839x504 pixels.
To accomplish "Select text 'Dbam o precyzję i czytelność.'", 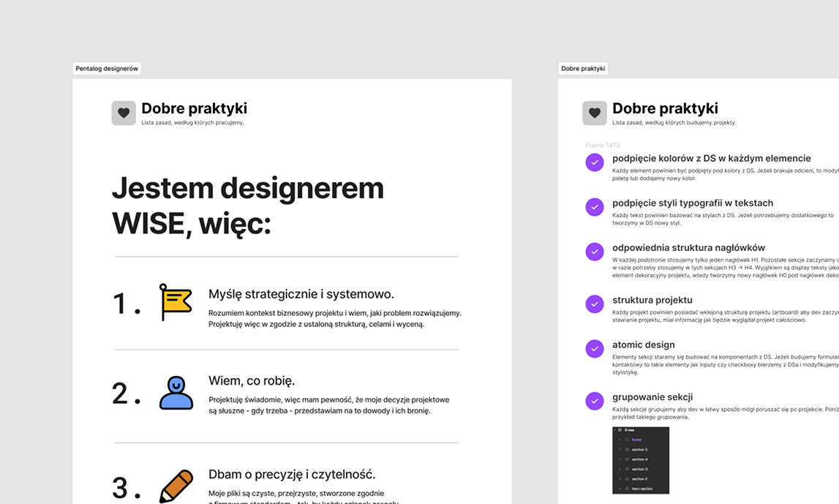I will tap(292, 475).
